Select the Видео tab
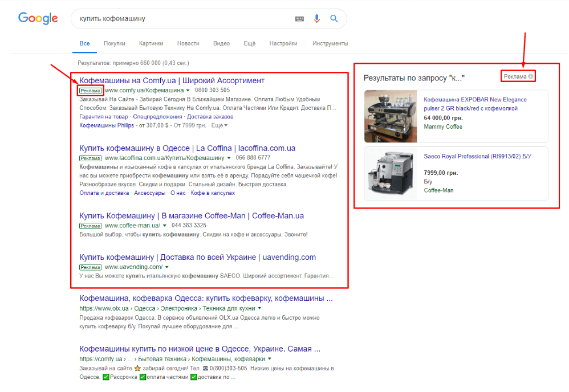Screen dimensions: 569x392 (x=221, y=43)
